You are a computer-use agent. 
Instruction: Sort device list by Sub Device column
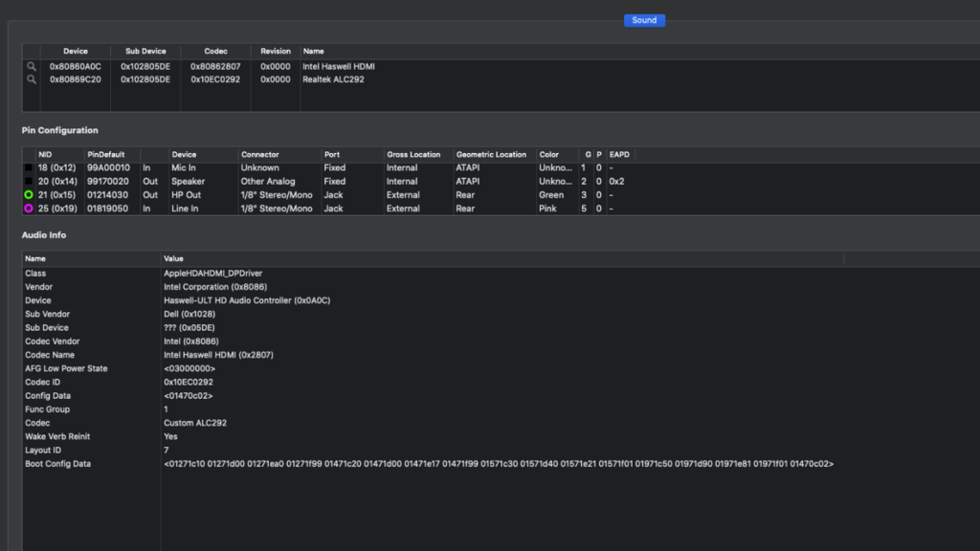point(145,52)
